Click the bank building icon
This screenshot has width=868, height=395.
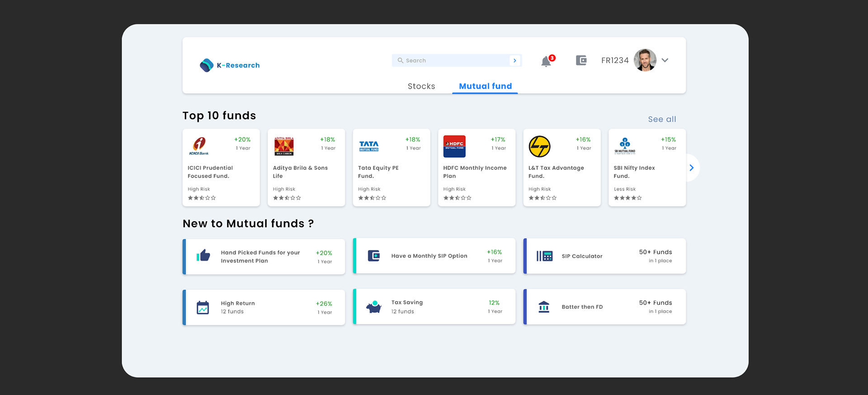click(x=544, y=307)
